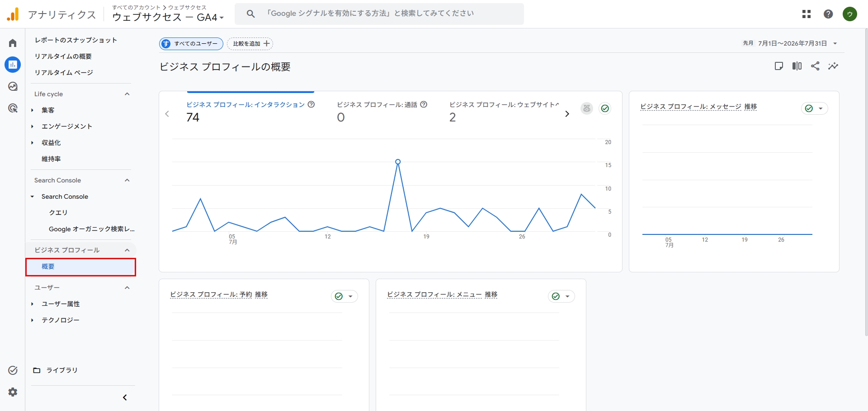The height and width of the screenshot is (411, 868).
Task: Collapse the Search Console sub-item
Action: 32,196
